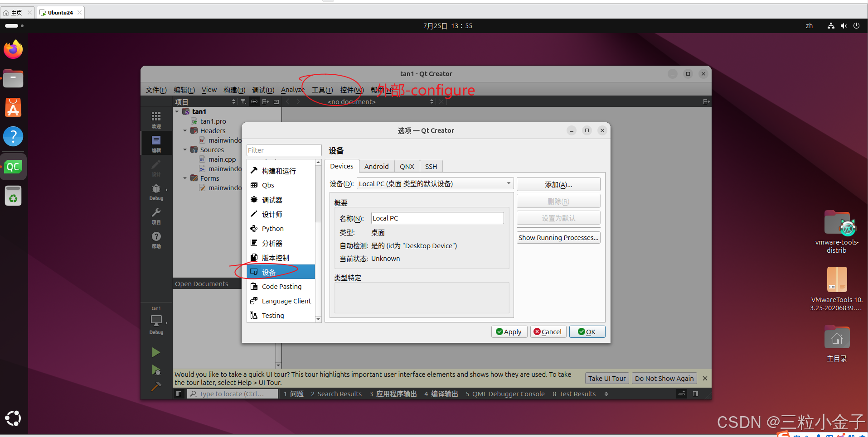The width and height of the screenshot is (868, 437).
Task: Start debugging with the play-bug button
Action: point(156,370)
